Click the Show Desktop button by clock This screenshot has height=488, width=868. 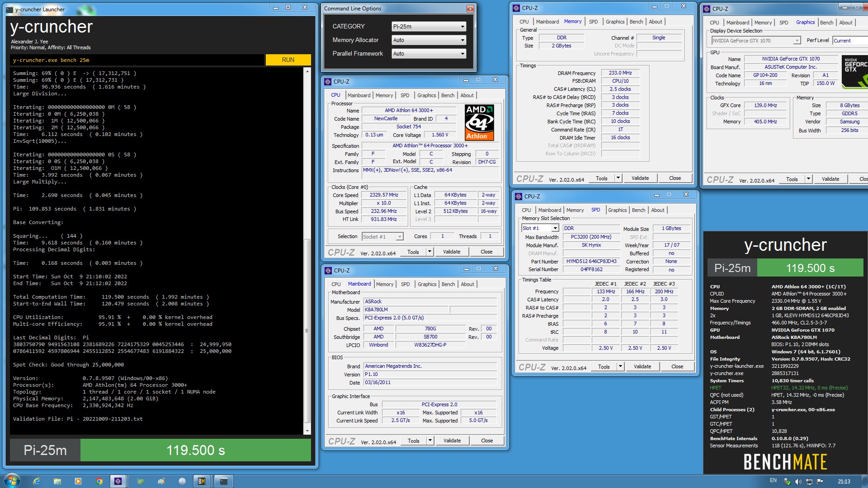[864, 481]
